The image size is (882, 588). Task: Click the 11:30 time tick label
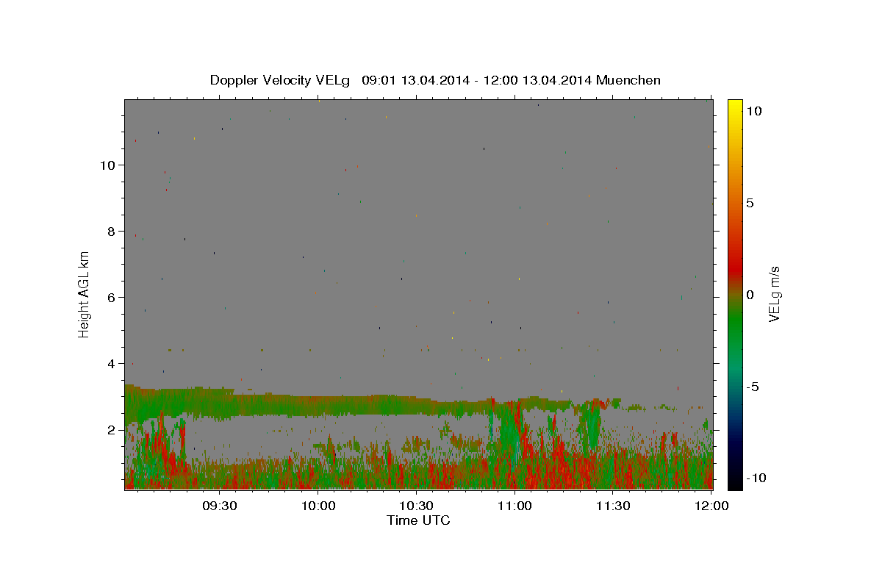(x=613, y=506)
